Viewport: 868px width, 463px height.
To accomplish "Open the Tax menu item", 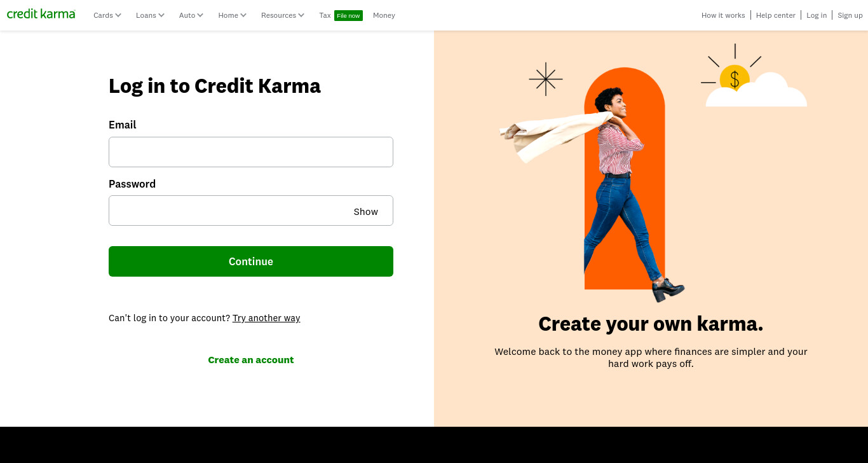I will click(x=325, y=15).
